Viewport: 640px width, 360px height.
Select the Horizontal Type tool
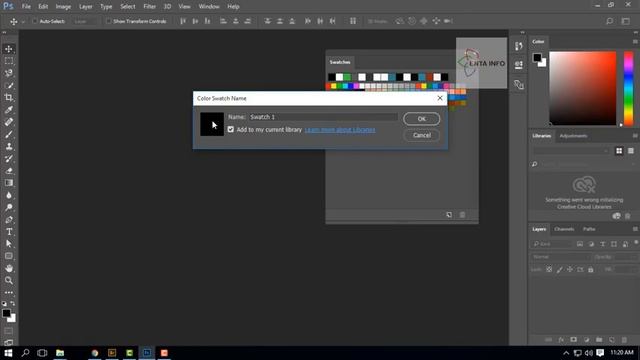[9, 232]
